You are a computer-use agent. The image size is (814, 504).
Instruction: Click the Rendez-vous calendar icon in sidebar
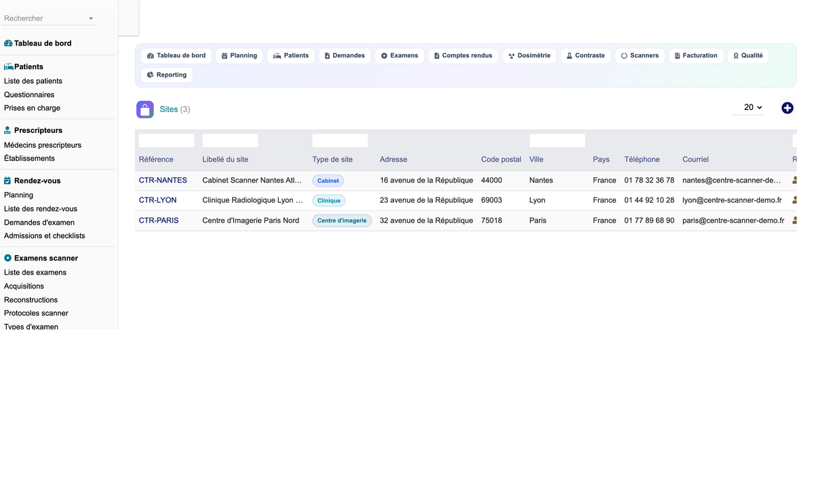tap(7, 181)
